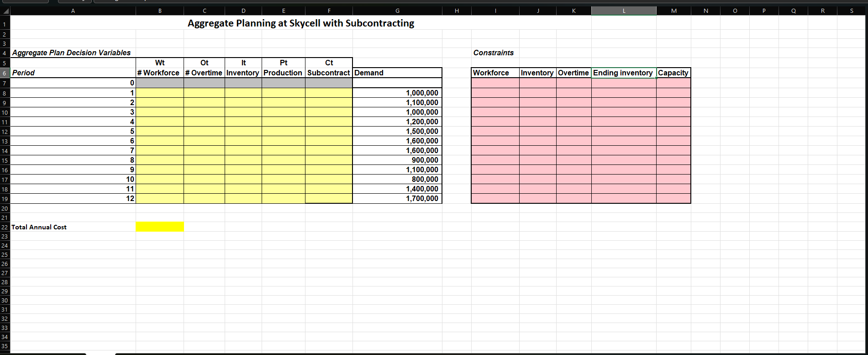Image resolution: width=868 pixels, height=355 pixels.
Task: Click the yellow Subcontract cell for period 12
Action: (329, 198)
